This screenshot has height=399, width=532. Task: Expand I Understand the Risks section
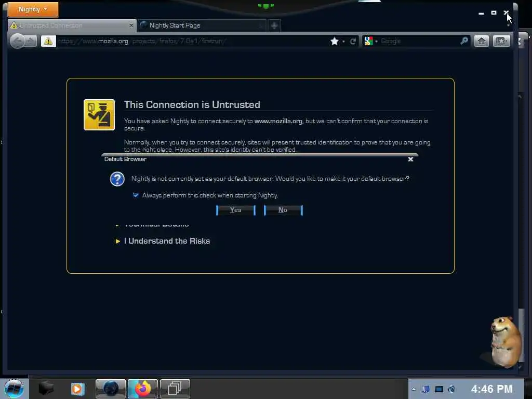tap(118, 241)
